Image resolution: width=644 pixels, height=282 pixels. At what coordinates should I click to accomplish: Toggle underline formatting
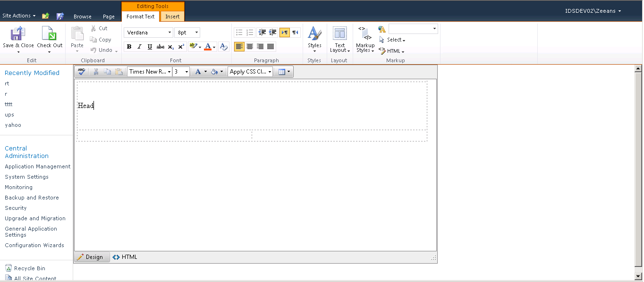[x=150, y=47]
